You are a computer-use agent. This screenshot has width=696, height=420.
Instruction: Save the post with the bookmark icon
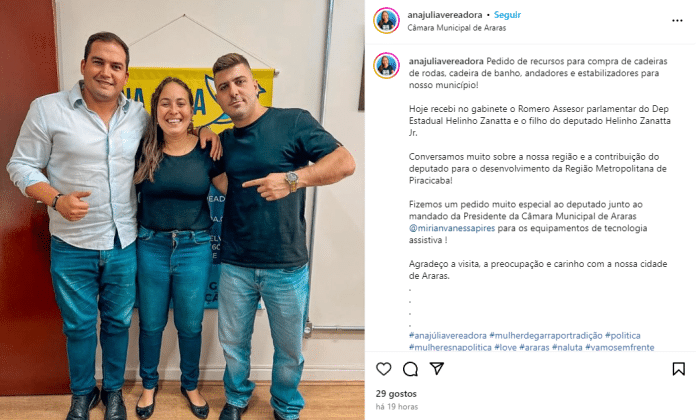tap(678, 369)
